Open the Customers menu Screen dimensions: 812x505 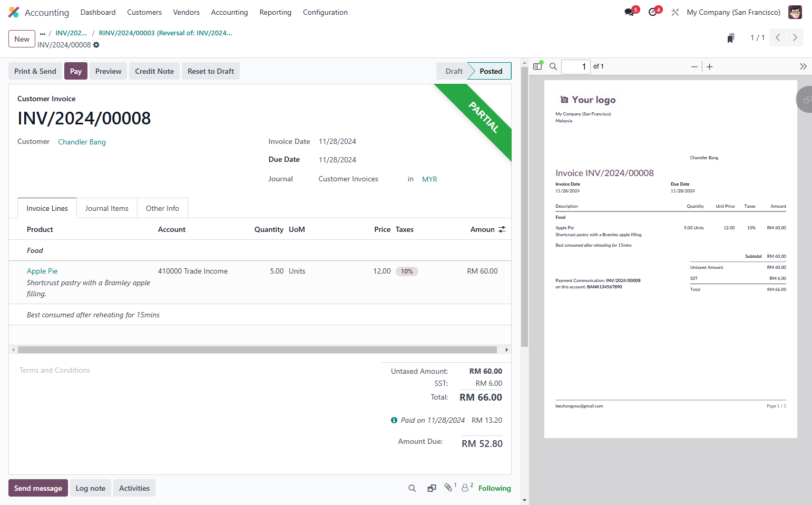point(144,12)
